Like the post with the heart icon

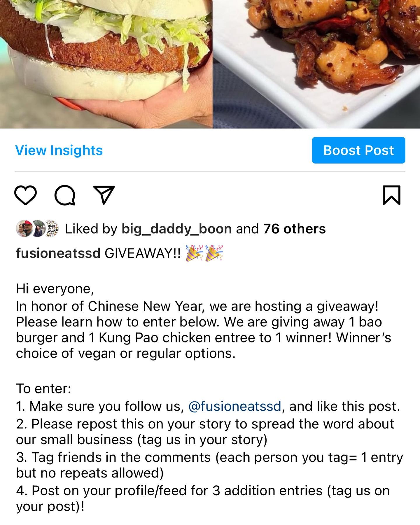(26, 195)
